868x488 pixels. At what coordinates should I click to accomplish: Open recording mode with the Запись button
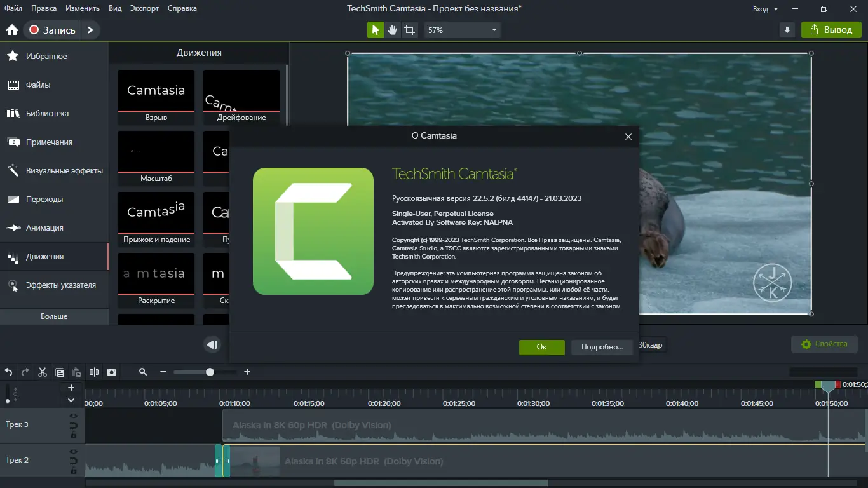point(51,29)
